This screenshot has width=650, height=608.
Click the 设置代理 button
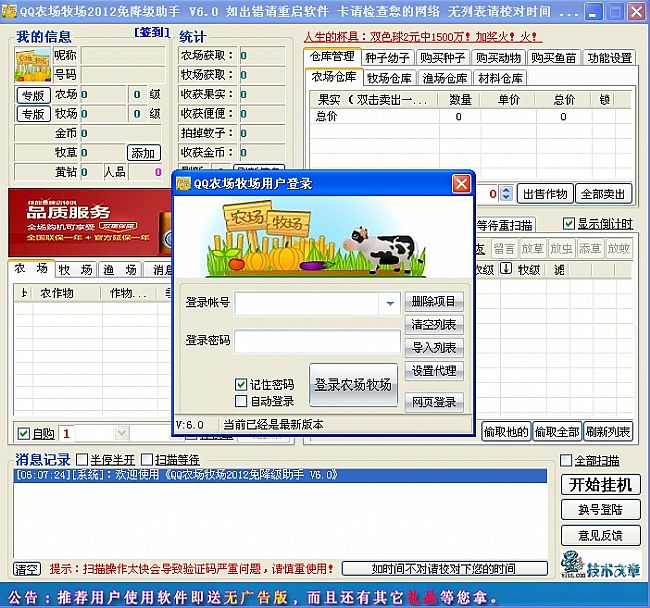[x=434, y=371]
